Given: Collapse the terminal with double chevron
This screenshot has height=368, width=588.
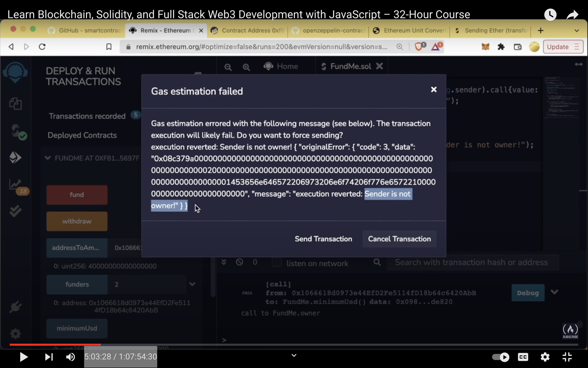Looking at the screenshot, I should pyautogui.click(x=224, y=262).
